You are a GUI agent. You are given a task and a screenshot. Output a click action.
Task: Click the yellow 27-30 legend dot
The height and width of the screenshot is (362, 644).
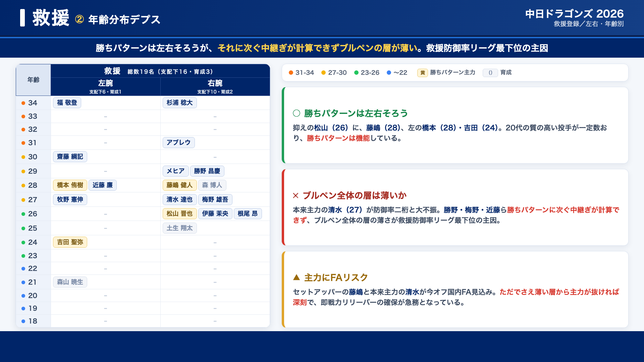coord(323,73)
